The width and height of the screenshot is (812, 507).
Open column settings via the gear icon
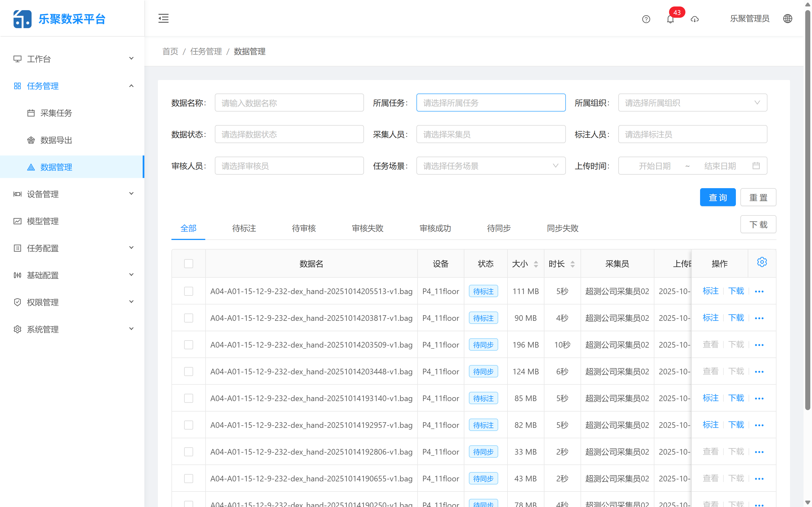tap(762, 262)
